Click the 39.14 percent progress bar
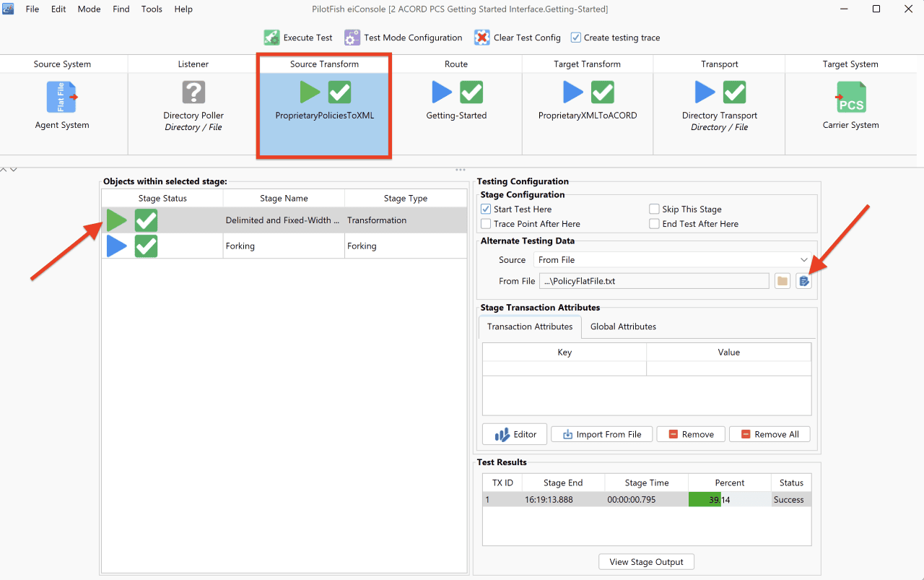This screenshot has height=580, width=924. tap(730, 499)
